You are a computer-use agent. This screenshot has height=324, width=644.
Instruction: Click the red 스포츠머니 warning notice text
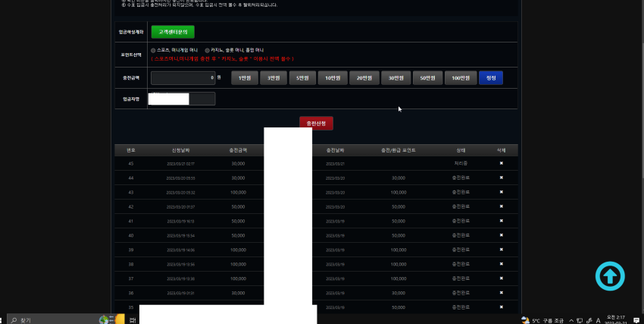pyautogui.click(x=222, y=58)
